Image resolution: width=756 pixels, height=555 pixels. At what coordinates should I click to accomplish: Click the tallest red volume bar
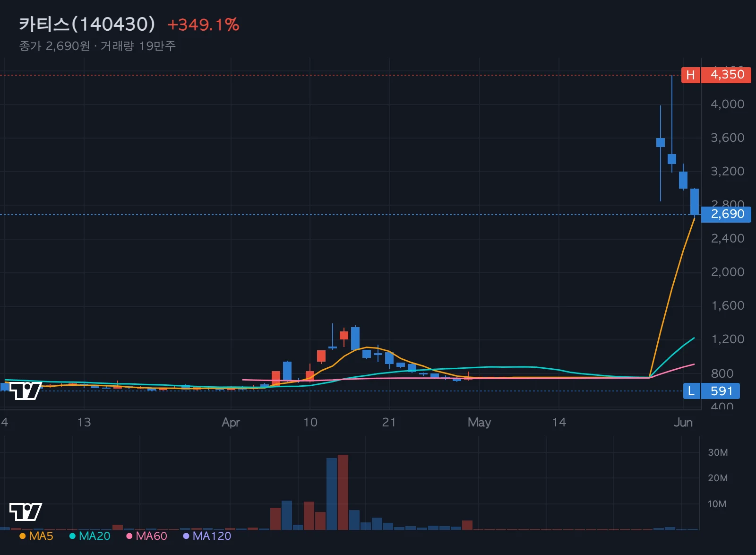tap(343, 492)
